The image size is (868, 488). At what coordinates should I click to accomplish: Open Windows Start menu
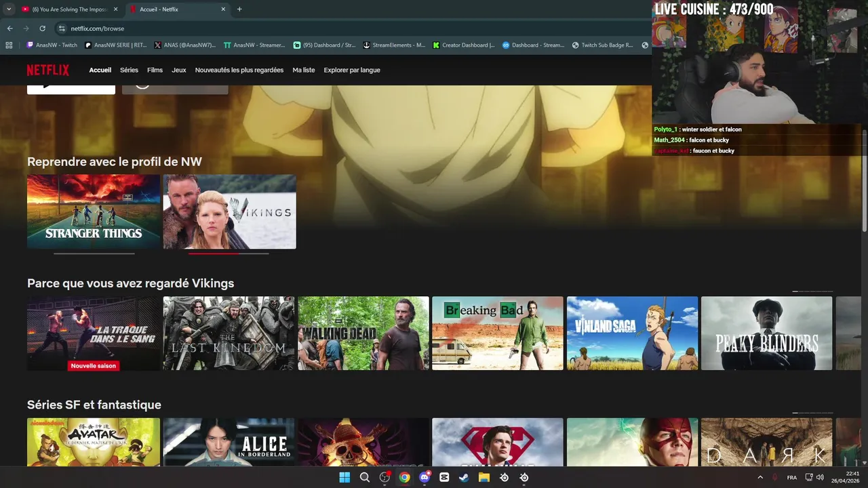[344, 477]
